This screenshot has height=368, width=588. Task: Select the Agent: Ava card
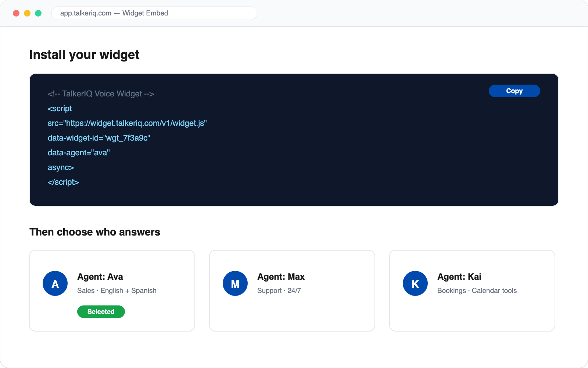[112, 291]
